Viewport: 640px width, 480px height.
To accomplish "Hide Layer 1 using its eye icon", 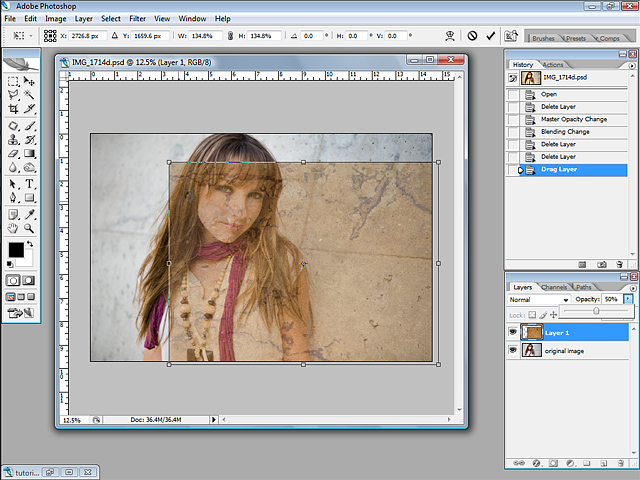I will pos(514,332).
